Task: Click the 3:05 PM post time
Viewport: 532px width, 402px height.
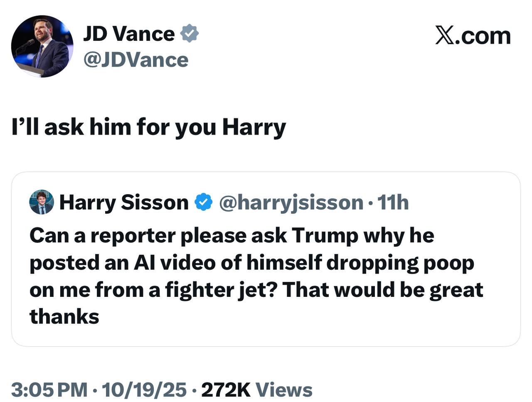Action: pos(49,390)
